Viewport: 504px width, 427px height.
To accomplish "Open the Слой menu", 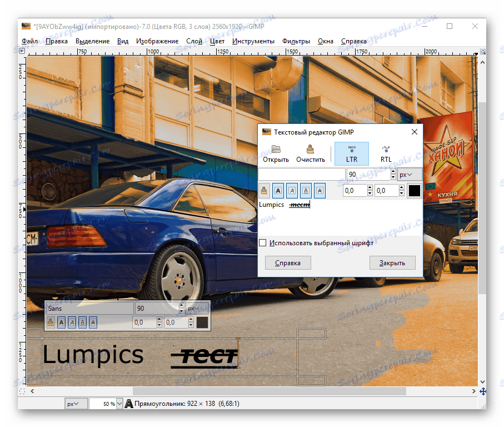I will coord(194,41).
